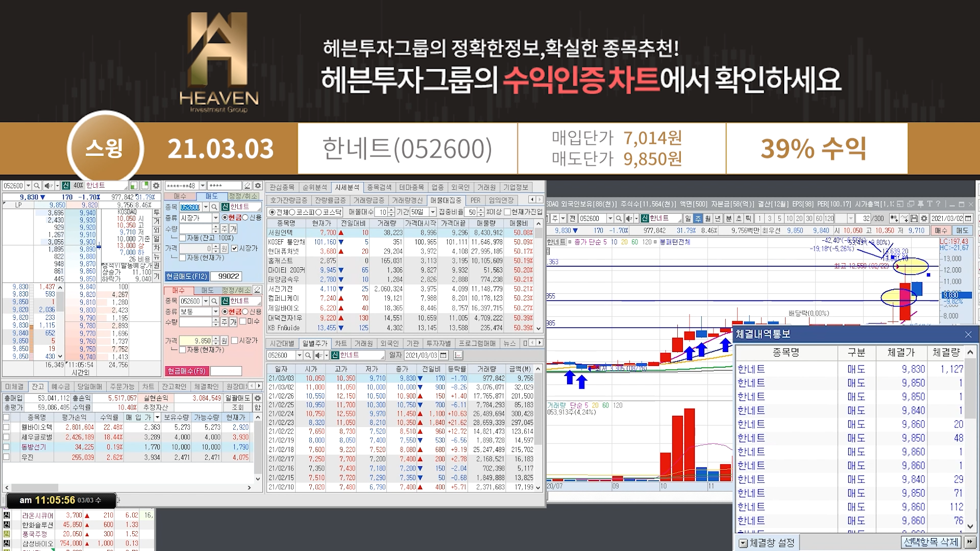Switch to 관심종목 tab

point(282,187)
